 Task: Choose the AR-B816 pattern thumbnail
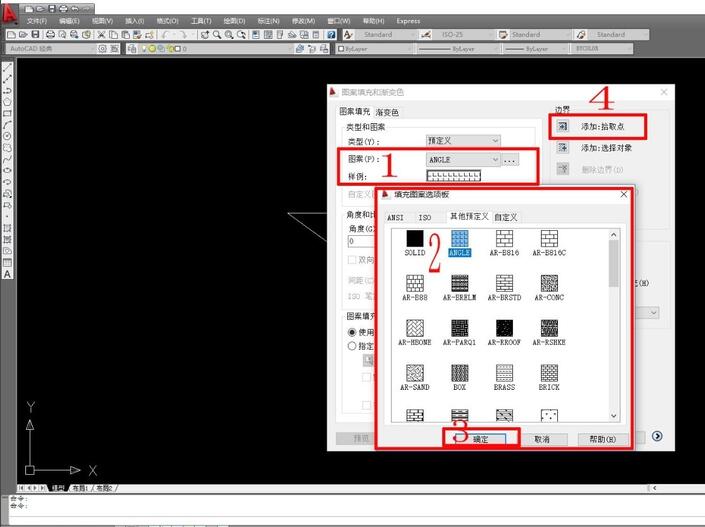tap(504, 238)
